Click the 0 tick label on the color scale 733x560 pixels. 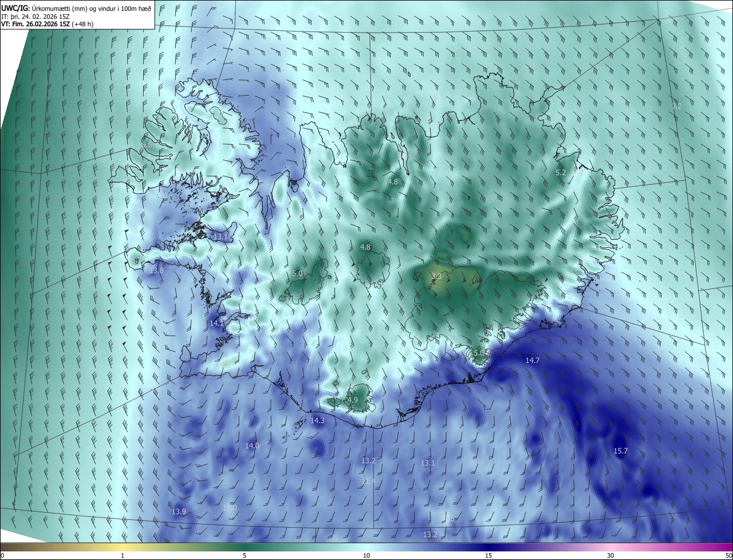pos(2,555)
